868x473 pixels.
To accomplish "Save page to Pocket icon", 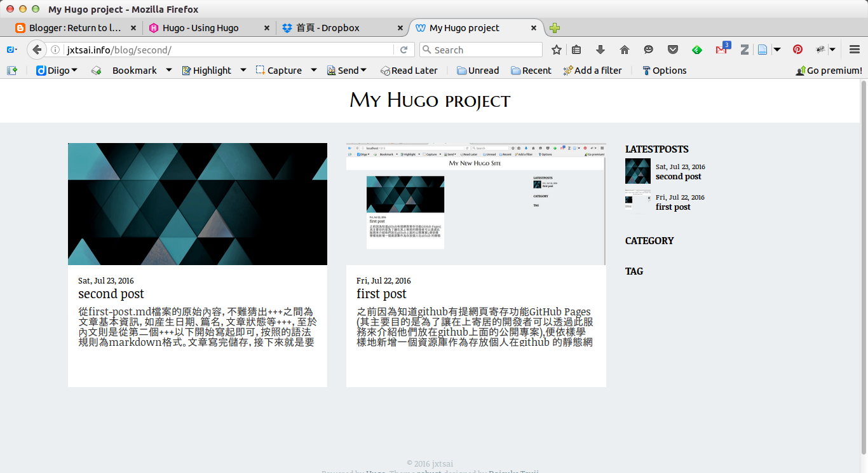I will pyautogui.click(x=672, y=50).
